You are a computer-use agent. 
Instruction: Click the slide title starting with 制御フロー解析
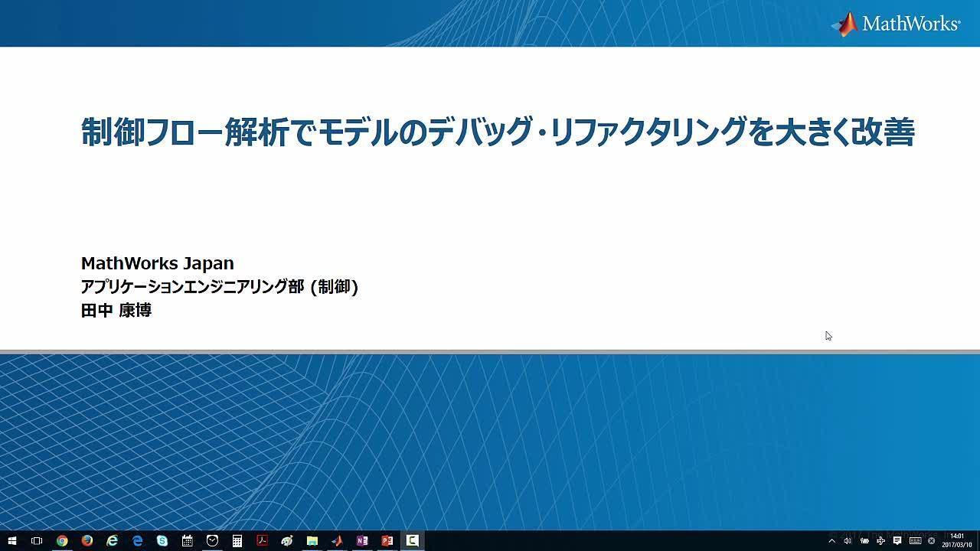498,132
